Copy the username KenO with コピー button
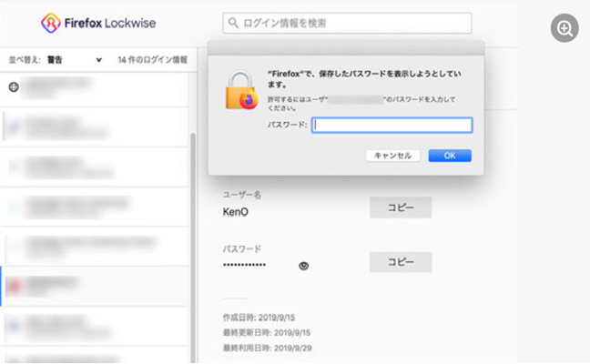 (401, 207)
